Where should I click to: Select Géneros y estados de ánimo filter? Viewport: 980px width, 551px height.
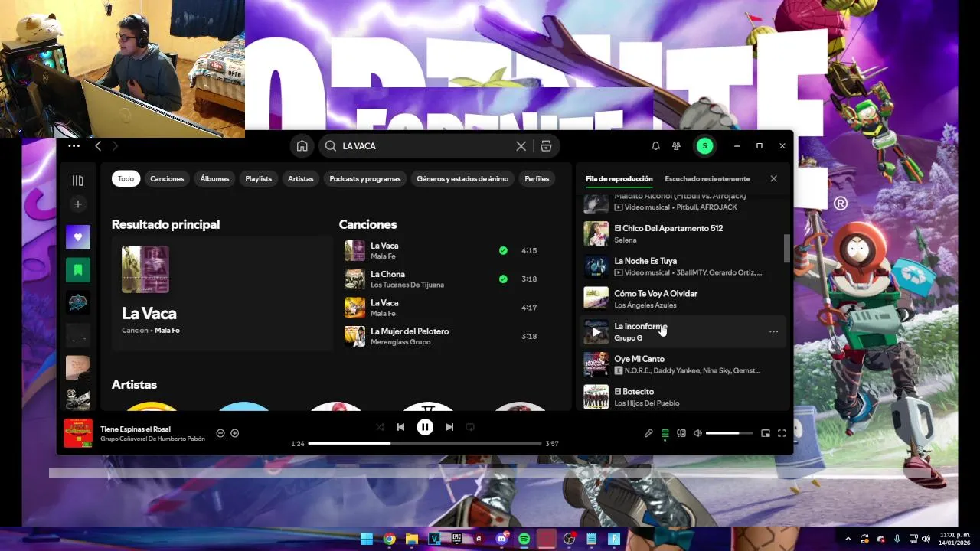462,179
